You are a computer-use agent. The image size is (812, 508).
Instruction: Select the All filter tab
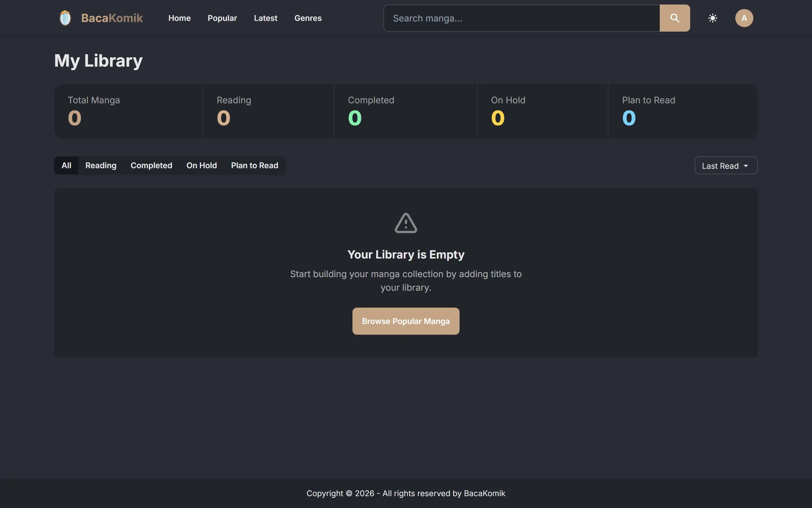coord(67,165)
